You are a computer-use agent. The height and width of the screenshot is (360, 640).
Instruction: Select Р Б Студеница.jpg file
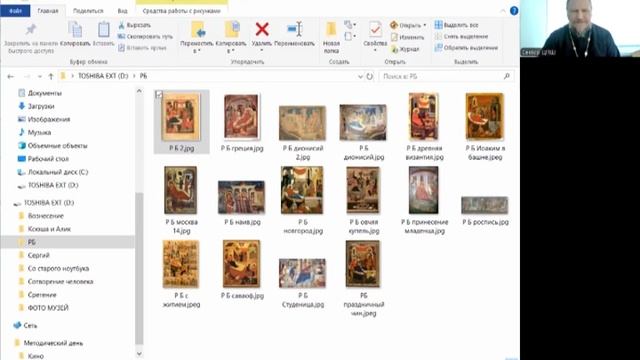pos(302,283)
